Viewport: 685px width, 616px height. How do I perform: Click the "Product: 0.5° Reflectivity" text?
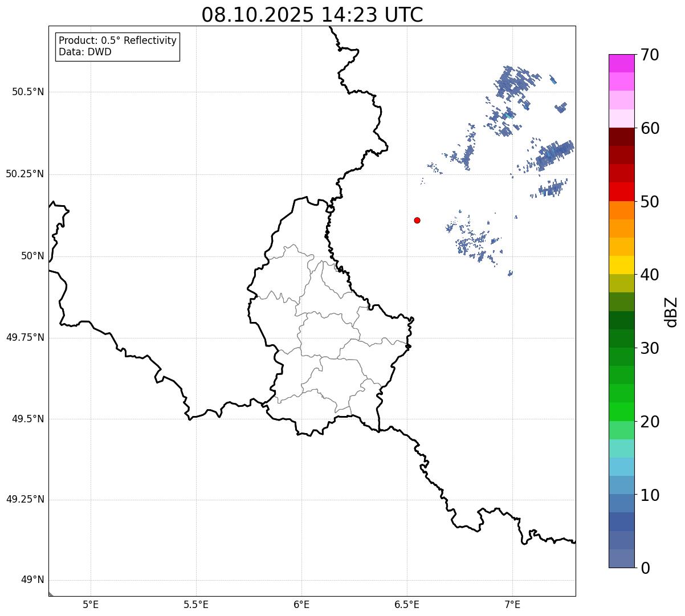[x=117, y=41]
